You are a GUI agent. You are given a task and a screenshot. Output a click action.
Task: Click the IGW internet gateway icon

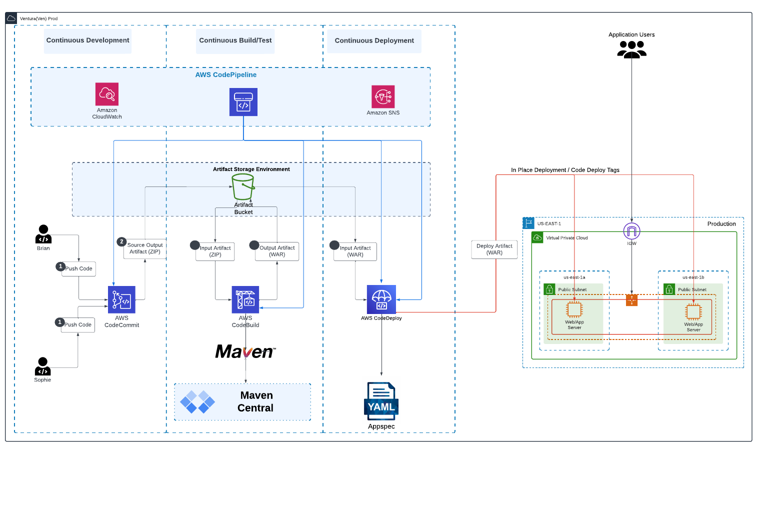[x=631, y=231]
